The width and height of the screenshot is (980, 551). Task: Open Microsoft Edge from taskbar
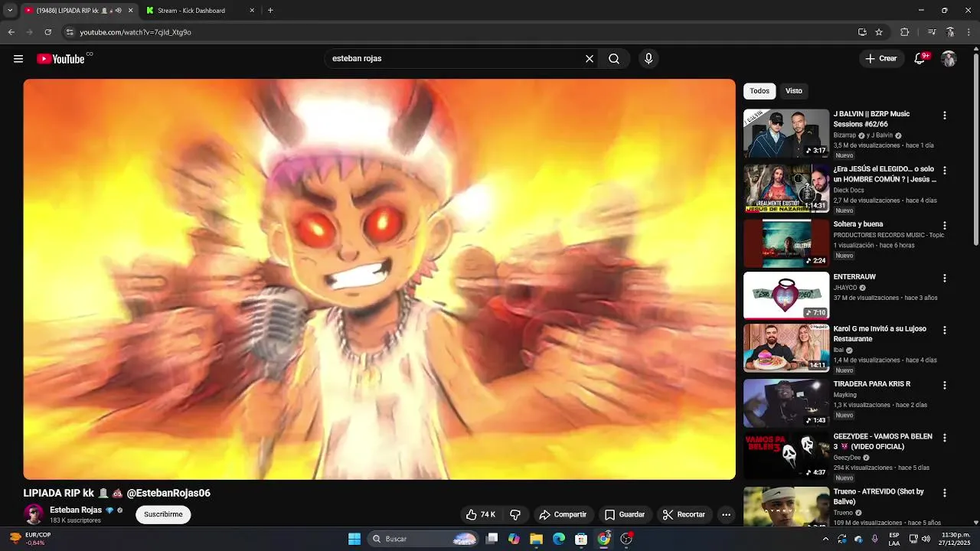(x=559, y=540)
